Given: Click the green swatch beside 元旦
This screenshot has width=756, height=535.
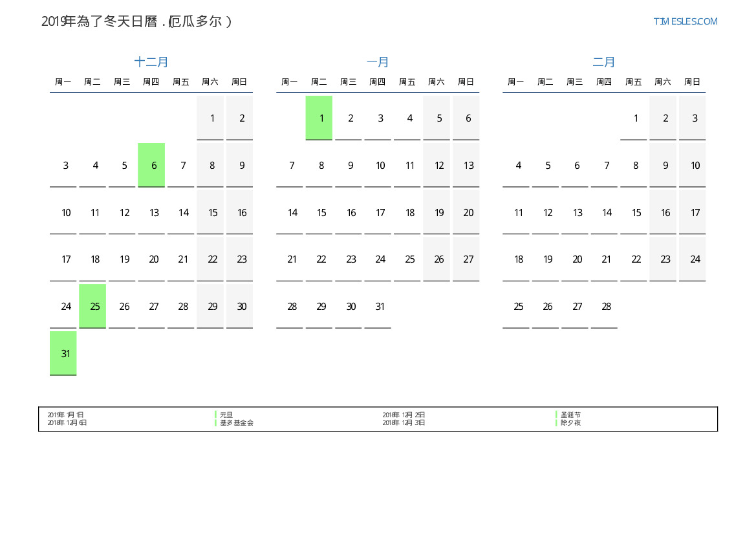Looking at the screenshot, I should tap(215, 415).
